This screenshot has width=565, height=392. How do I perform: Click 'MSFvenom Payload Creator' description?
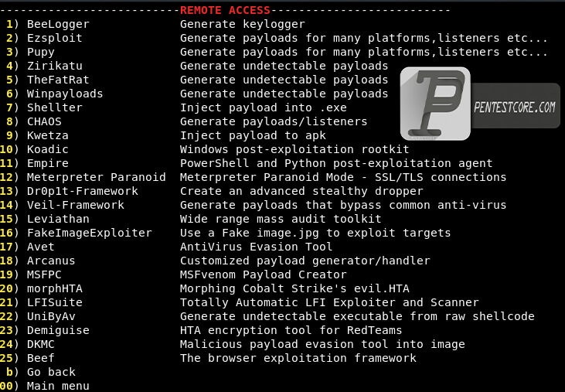[x=264, y=274]
